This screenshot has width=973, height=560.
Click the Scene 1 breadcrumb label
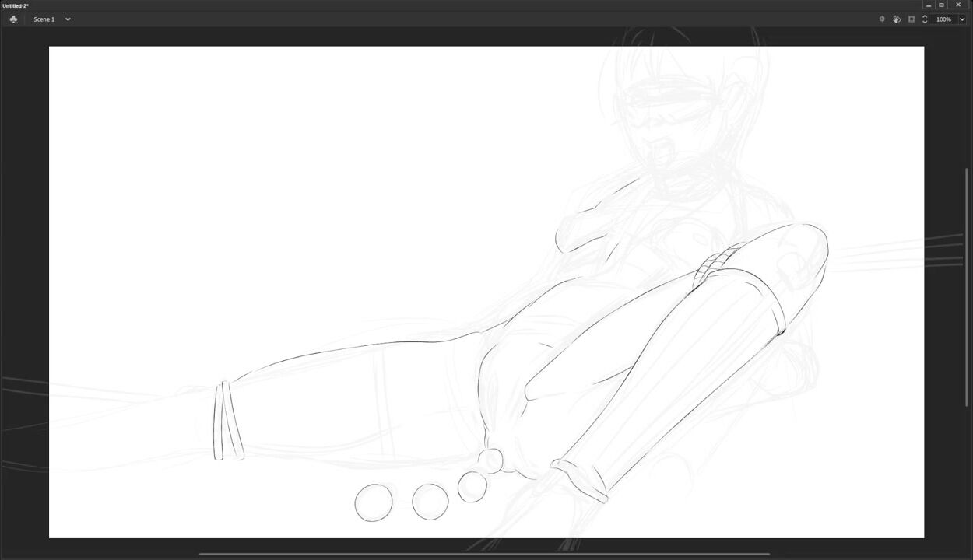44,19
